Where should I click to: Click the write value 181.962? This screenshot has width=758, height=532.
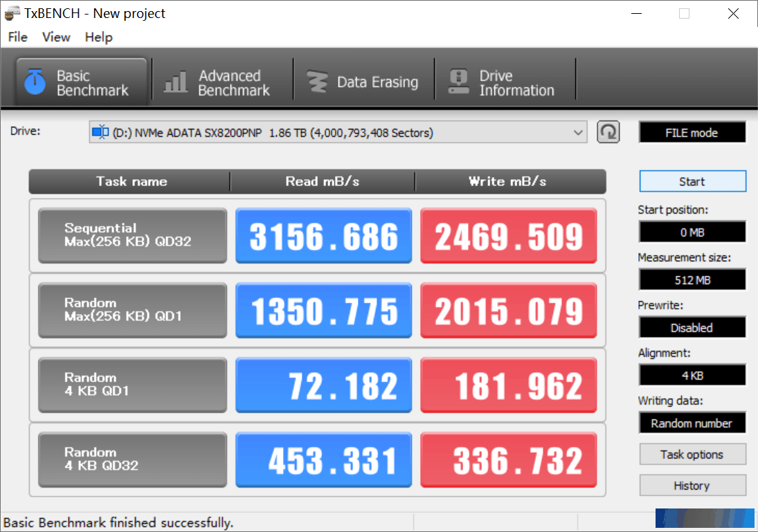tap(509, 385)
